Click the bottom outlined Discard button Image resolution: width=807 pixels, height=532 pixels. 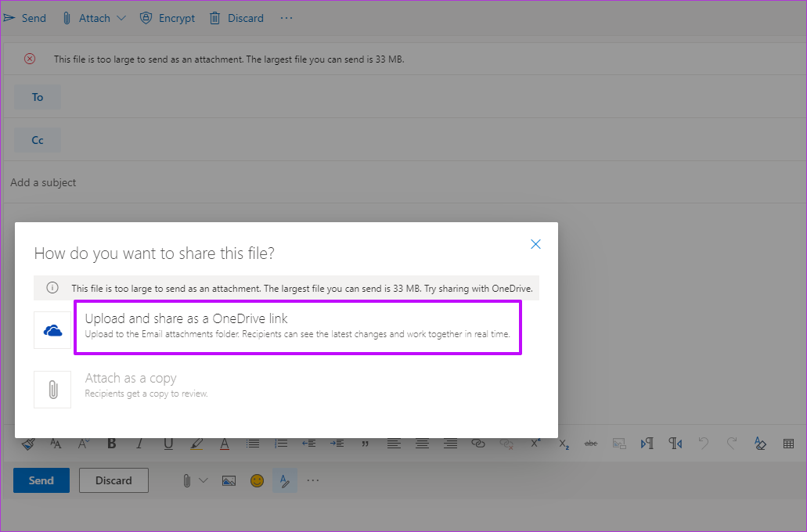point(113,480)
